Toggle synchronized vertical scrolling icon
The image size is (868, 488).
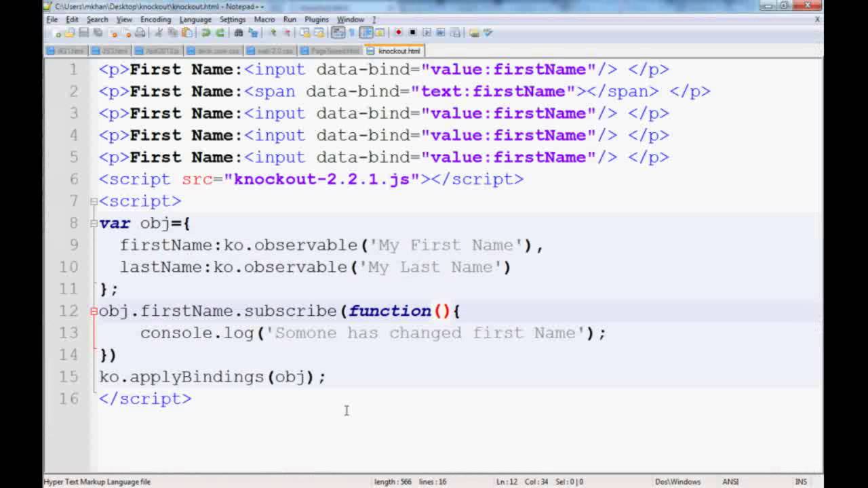point(304,33)
